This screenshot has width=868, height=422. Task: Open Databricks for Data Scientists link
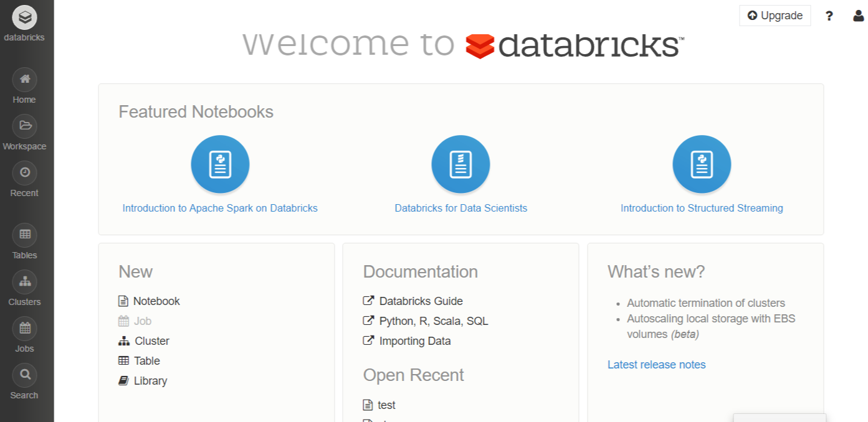pyautogui.click(x=461, y=209)
